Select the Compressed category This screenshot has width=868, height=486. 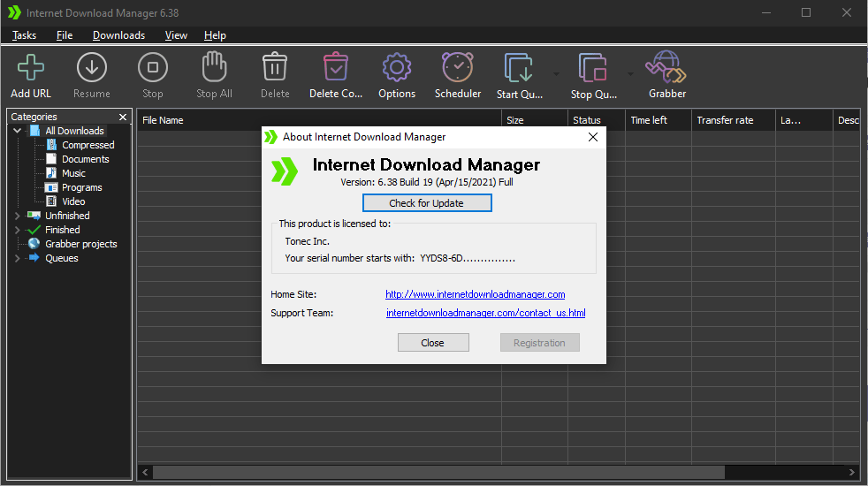coord(88,145)
